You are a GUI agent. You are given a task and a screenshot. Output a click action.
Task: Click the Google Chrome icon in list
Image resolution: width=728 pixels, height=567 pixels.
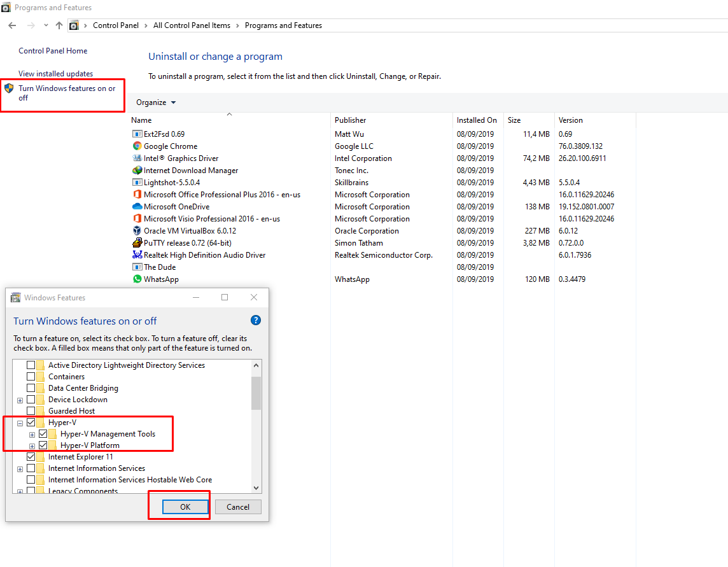click(x=137, y=146)
